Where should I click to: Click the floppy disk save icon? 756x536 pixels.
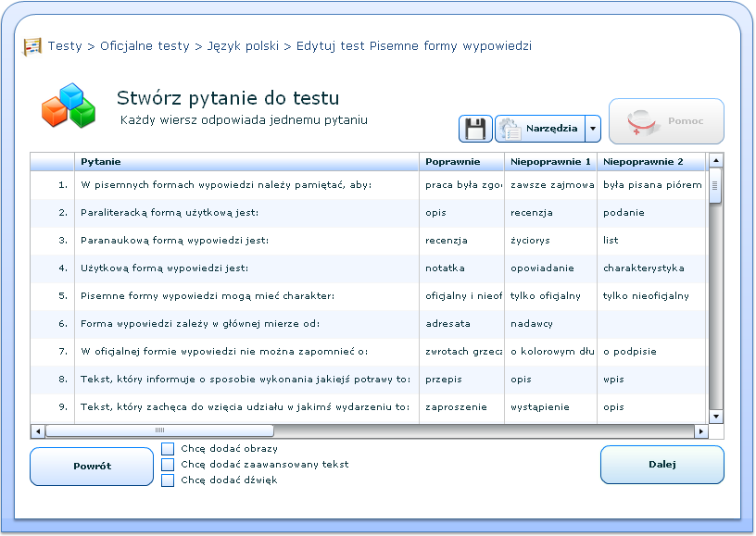pos(475,129)
